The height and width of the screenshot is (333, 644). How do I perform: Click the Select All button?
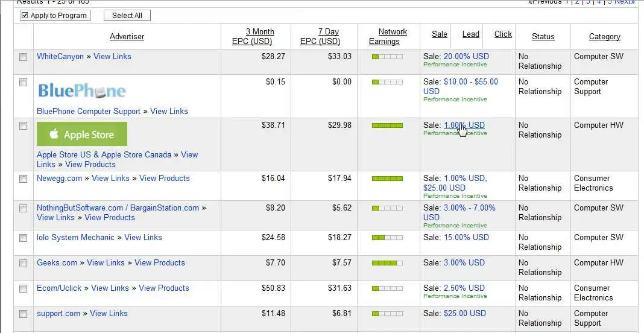(127, 16)
